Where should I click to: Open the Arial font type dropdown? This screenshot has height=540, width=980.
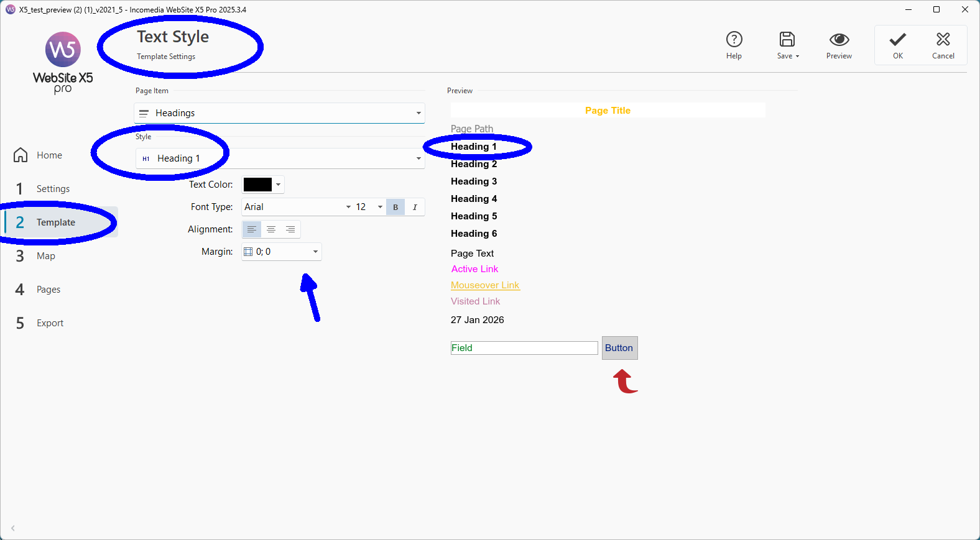297,207
